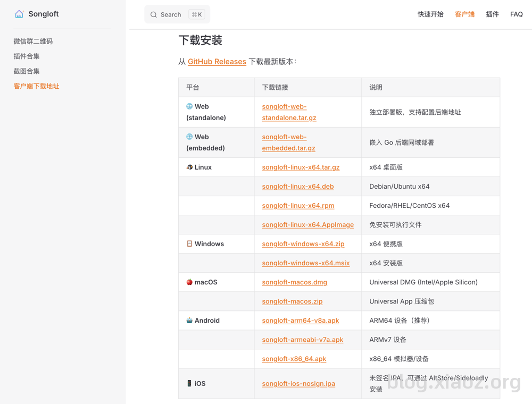Click the text Universal App 压缩包

[x=401, y=301]
